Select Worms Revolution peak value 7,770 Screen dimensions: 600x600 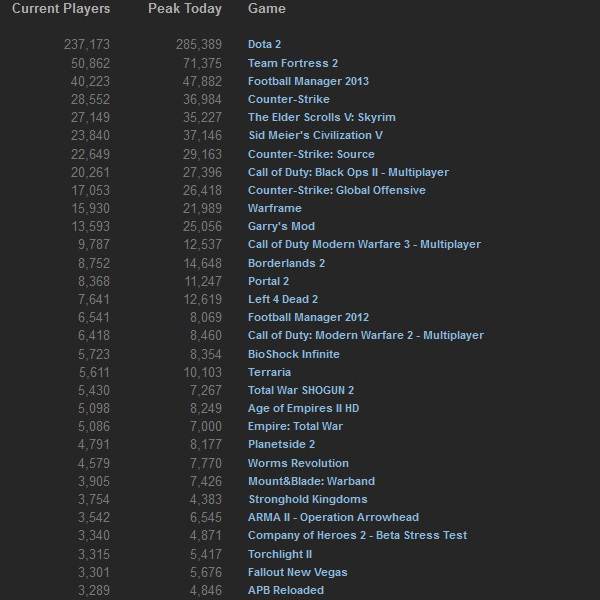coord(206,463)
